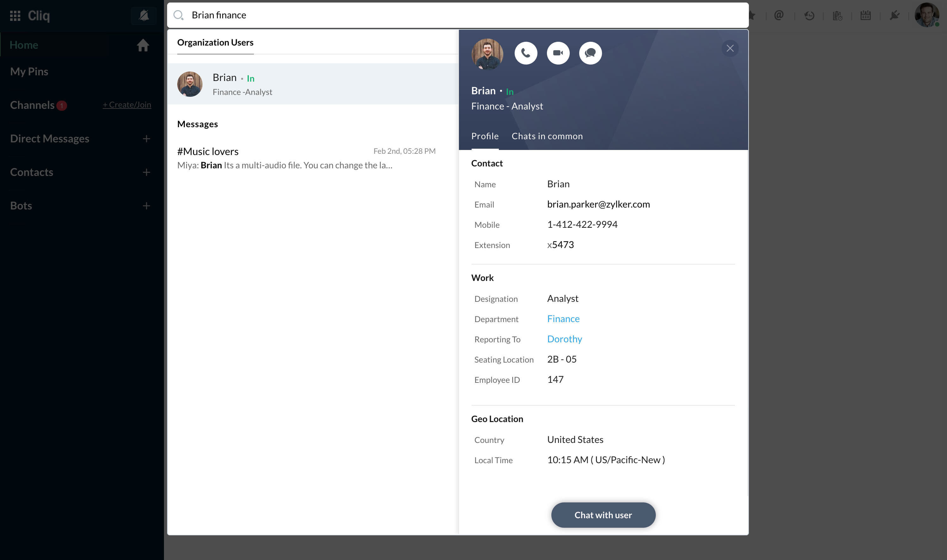Open the Finance department link
This screenshot has height=560, width=947.
tap(563, 319)
